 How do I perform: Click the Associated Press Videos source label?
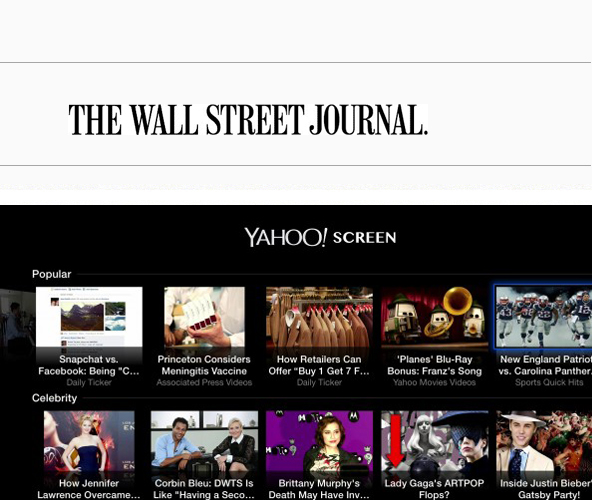pos(204,383)
